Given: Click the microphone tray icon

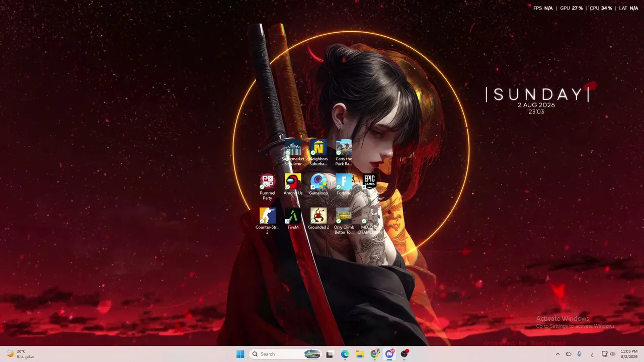Looking at the screenshot, I should click(580, 354).
